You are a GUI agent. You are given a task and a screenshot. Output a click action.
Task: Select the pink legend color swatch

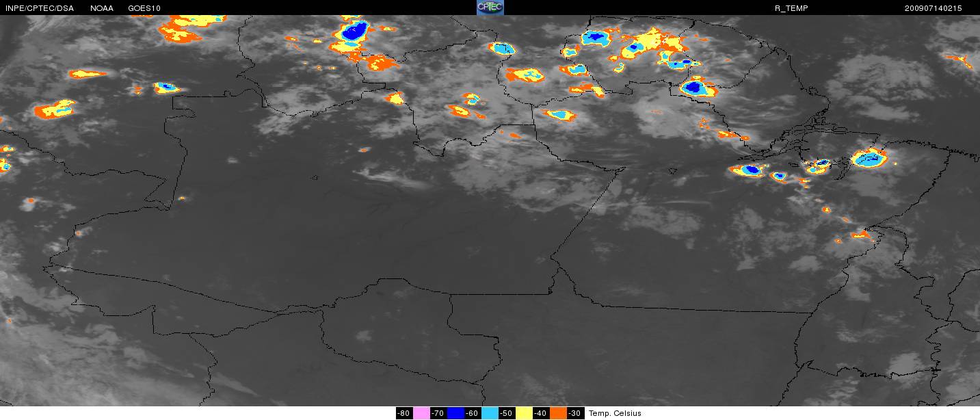pyautogui.click(x=421, y=413)
